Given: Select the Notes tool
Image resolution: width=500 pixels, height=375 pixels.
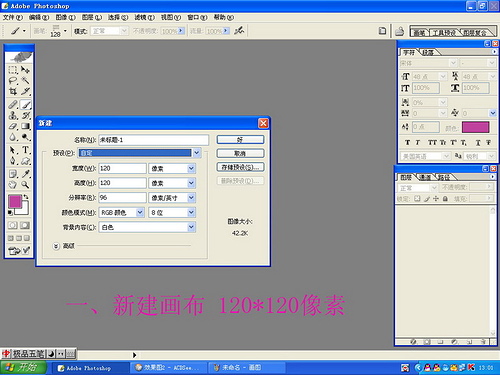Looking at the screenshot, I should (13, 174).
